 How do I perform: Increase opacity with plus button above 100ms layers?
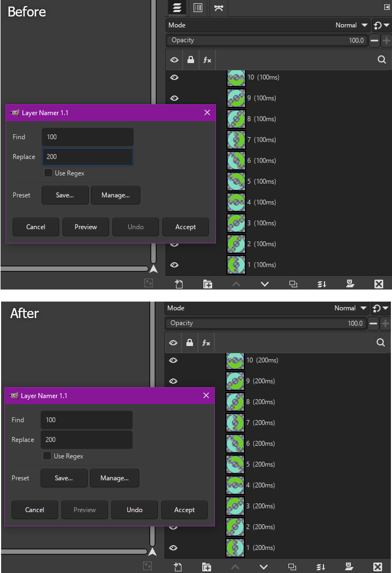pos(386,40)
